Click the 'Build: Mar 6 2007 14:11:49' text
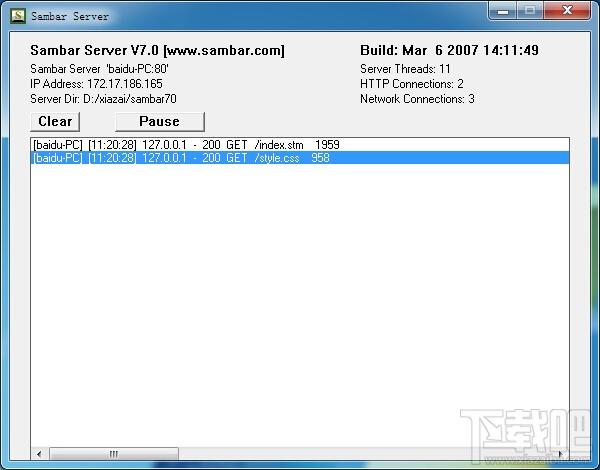600x470 pixels. (449, 50)
